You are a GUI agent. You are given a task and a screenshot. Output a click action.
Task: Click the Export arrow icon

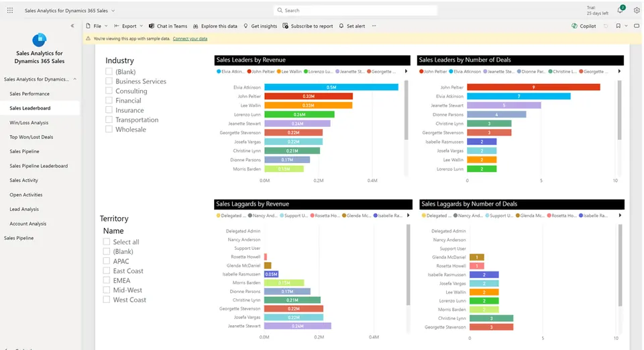pyautogui.click(x=117, y=26)
